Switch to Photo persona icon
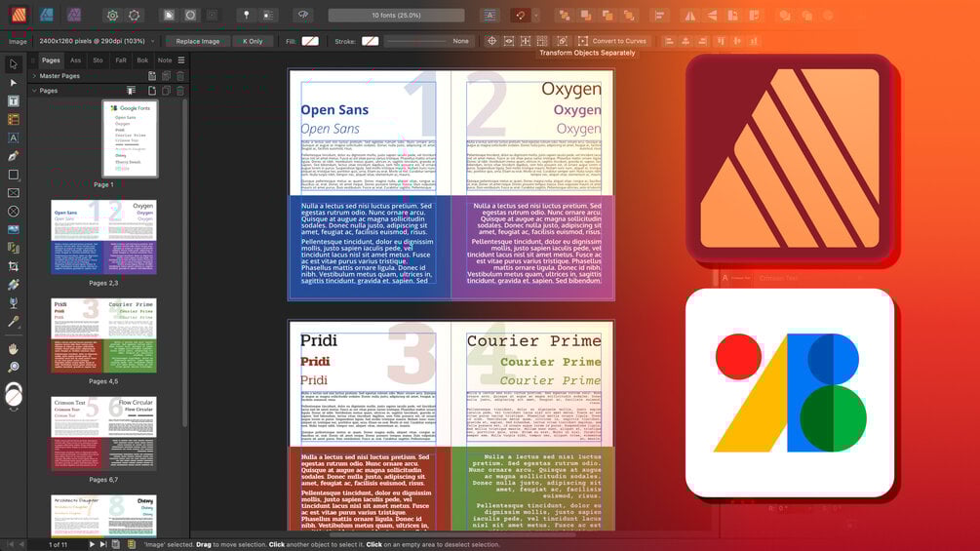 74,15
